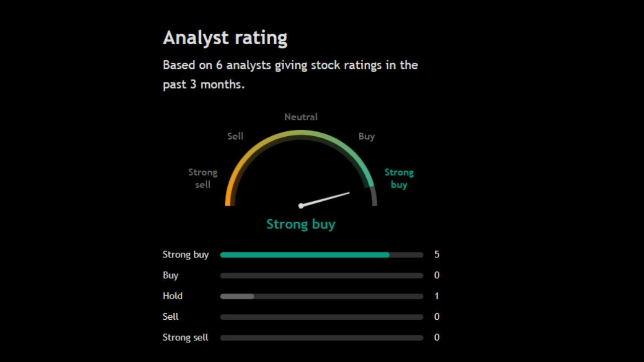Click the Sell row's empty bar
644x362 pixels.
tap(321, 317)
